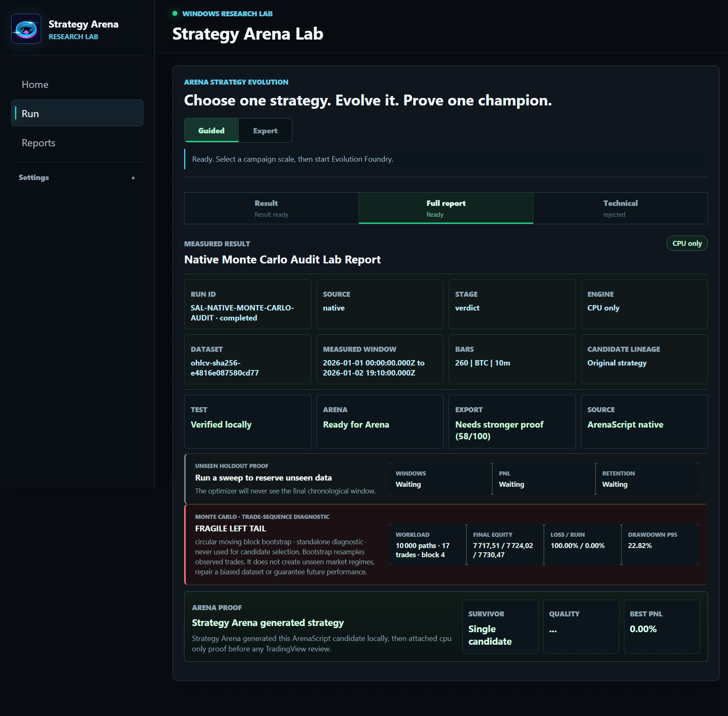728x716 pixels.
Task: Click the green status dot by Windows Research Lab
Action: 175,13
